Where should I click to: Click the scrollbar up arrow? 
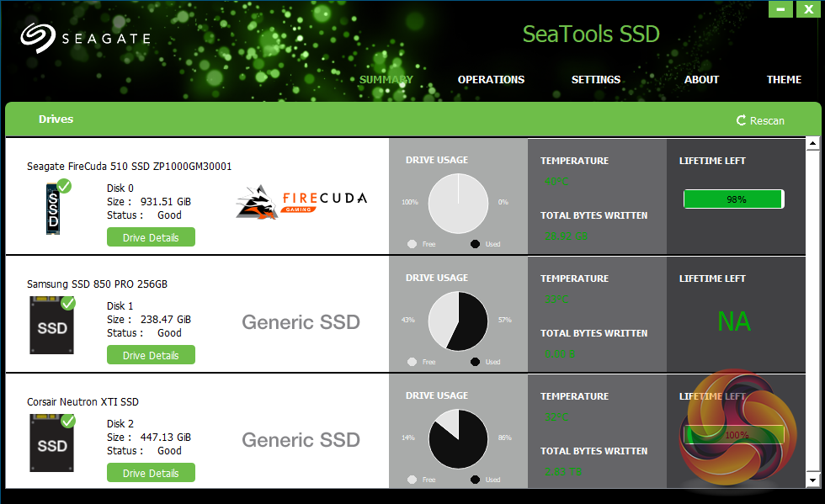812,144
